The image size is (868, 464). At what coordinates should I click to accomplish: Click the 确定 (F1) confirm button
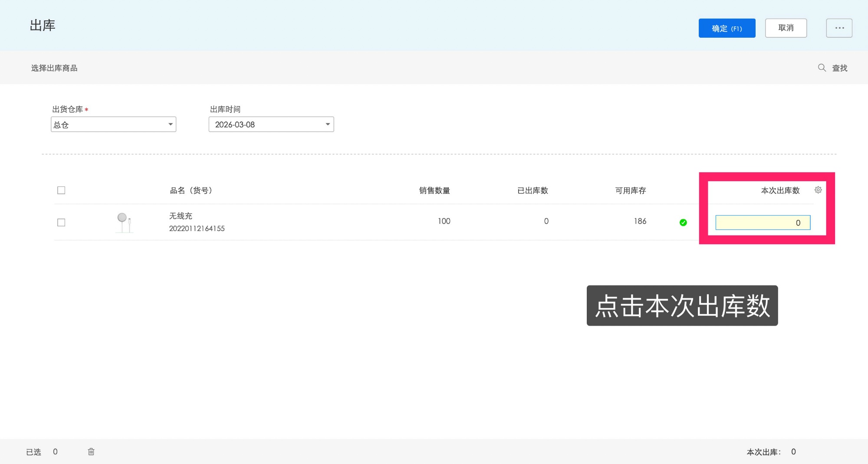pos(727,28)
